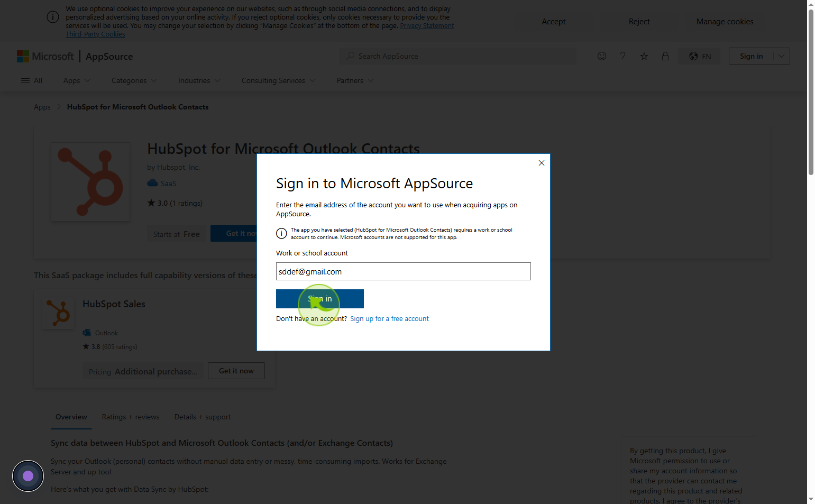This screenshot has height=504, width=815.
Task: Click the Pricing Additional purchase label
Action: 143,372
